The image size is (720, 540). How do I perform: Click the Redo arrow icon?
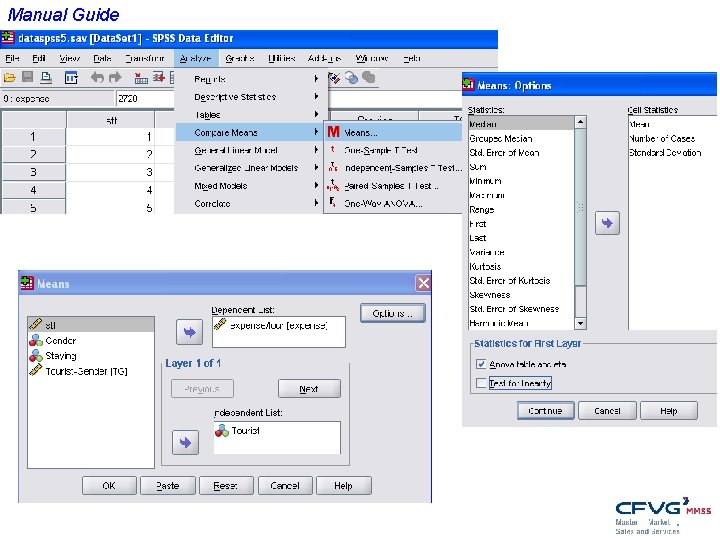[x=115, y=77]
